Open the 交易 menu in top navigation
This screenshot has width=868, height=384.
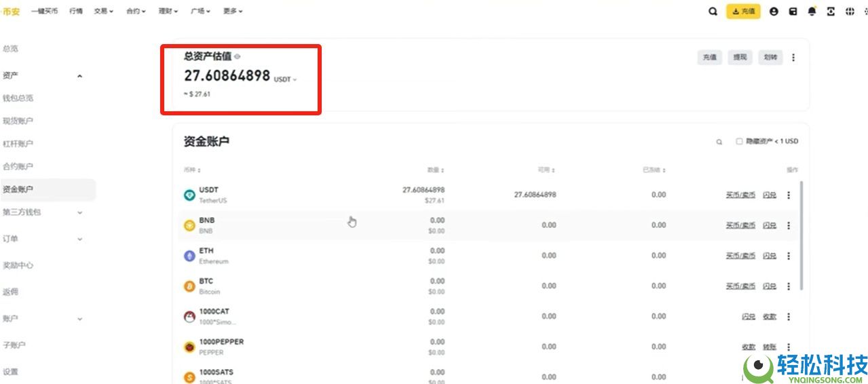103,12
